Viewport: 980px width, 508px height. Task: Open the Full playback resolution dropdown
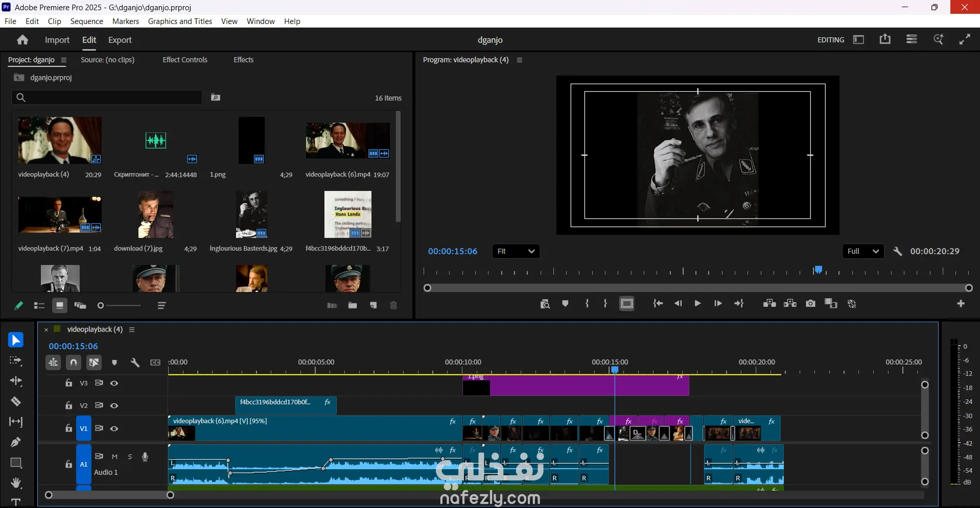click(x=863, y=251)
